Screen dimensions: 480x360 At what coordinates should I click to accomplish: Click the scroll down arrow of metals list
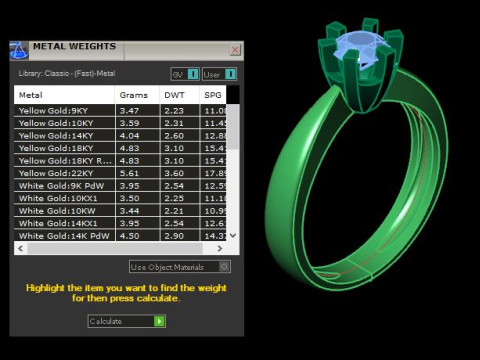point(233,235)
